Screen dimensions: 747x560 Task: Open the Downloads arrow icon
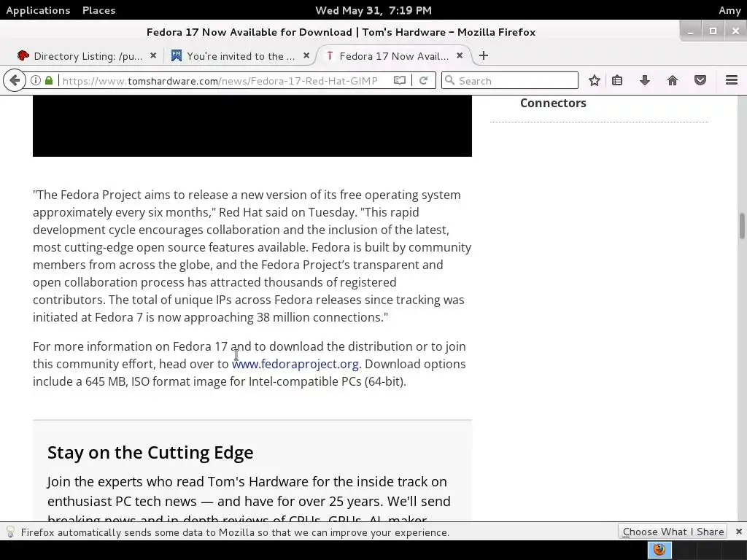pos(645,80)
